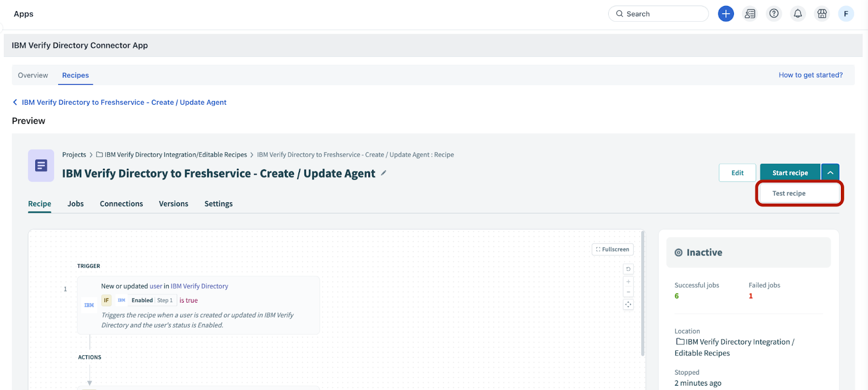868x390 pixels.
Task: Click the IBM logo on trigger step
Action: (x=89, y=305)
